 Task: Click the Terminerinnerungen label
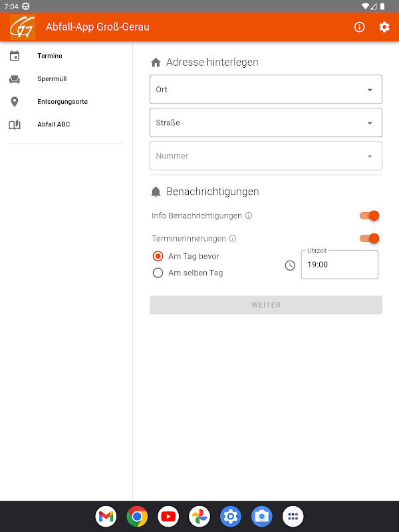click(189, 239)
